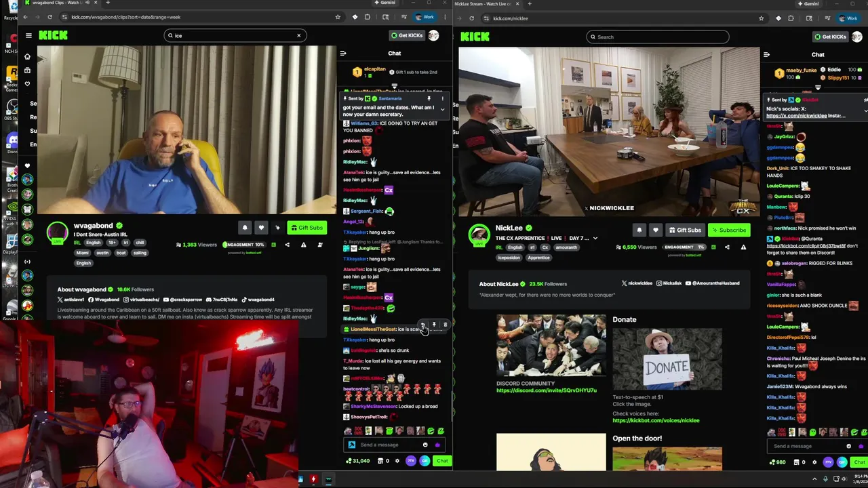868x488 pixels.
Task: Open Work profile menu in right browser
Action: 848,18
